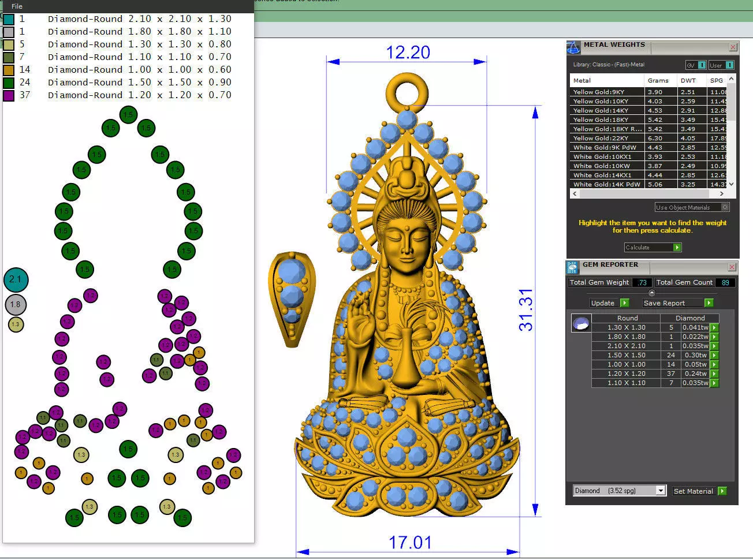Viewport: 753px width, 560px height.
Task: Click the orange swatch for 1.00 diamond
Action: pos(8,70)
